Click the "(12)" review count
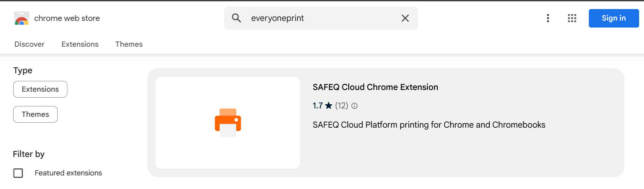Viewport: 644px width, 189px height. click(342, 106)
